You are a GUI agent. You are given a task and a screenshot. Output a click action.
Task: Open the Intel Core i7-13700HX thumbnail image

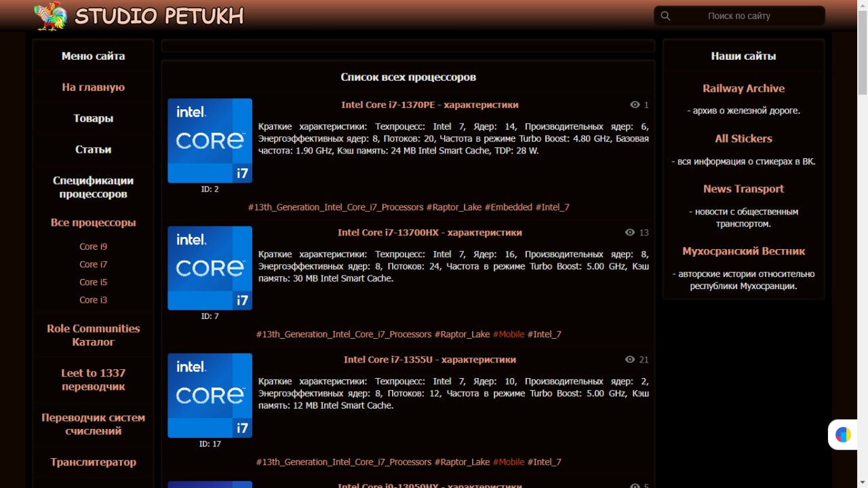[210, 268]
